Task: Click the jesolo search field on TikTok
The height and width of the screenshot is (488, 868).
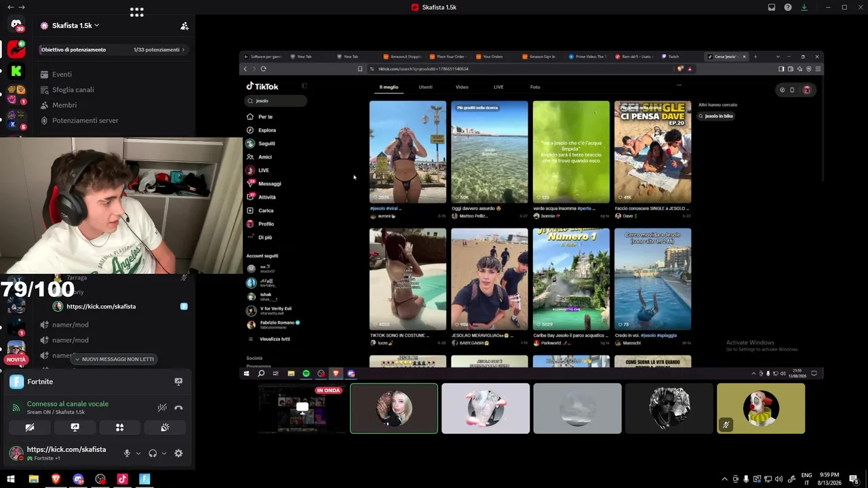Action: [277, 101]
